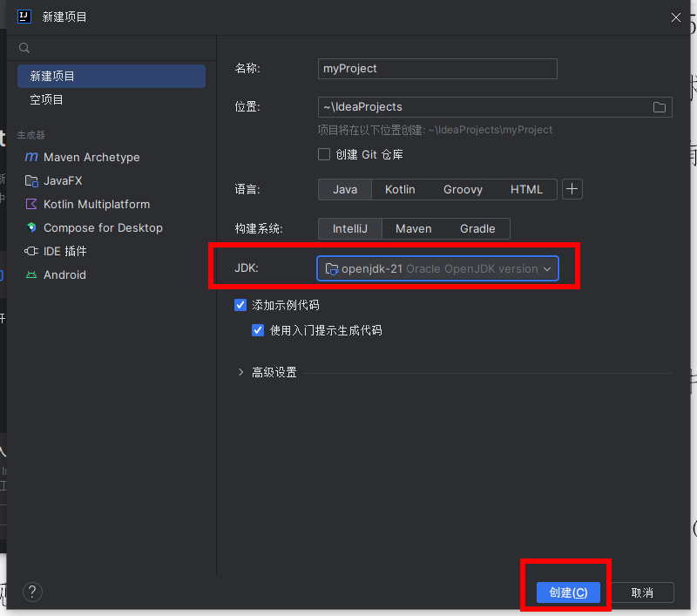Screen dimensions: 697x616
Task: Enable the 创建 Git 仓库 checkbox
Action: [324, 154]
